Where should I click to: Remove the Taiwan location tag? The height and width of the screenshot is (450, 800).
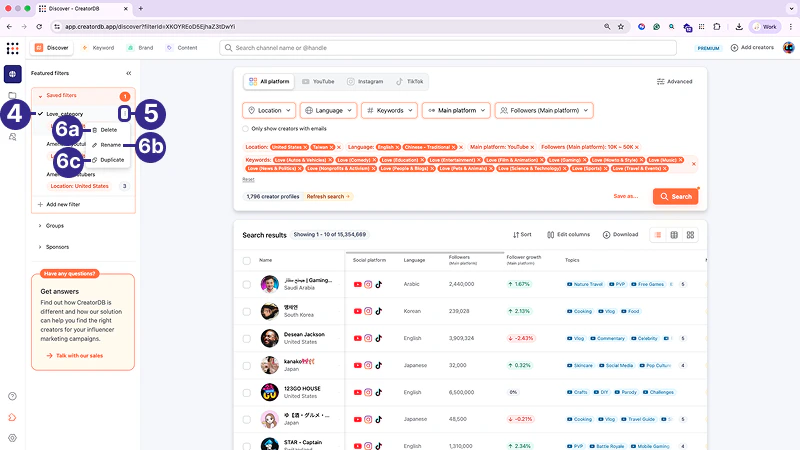(x=331, y=147)
